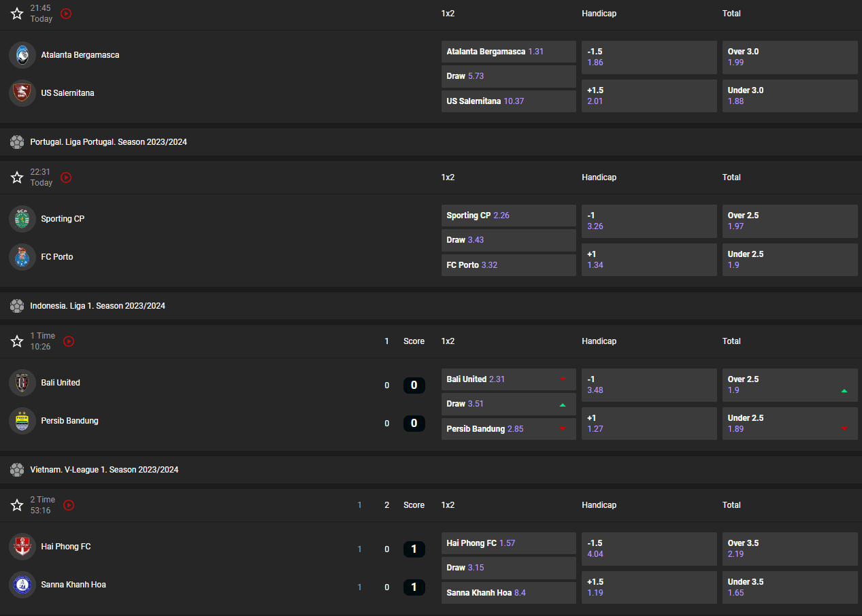
Task: Click the FC Porto team logo
Action: click(22, 257)
